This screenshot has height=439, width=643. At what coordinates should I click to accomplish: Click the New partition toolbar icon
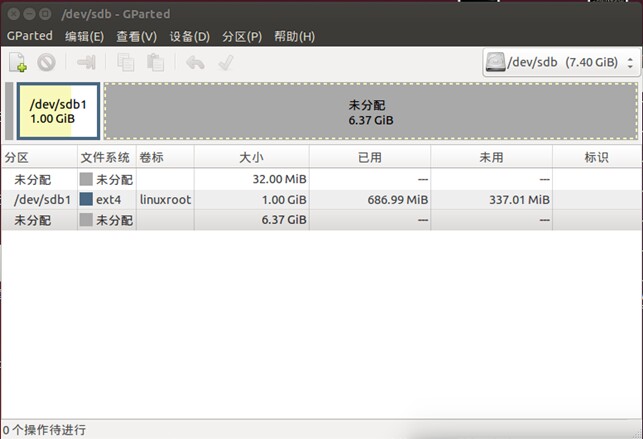click(18, 63)
